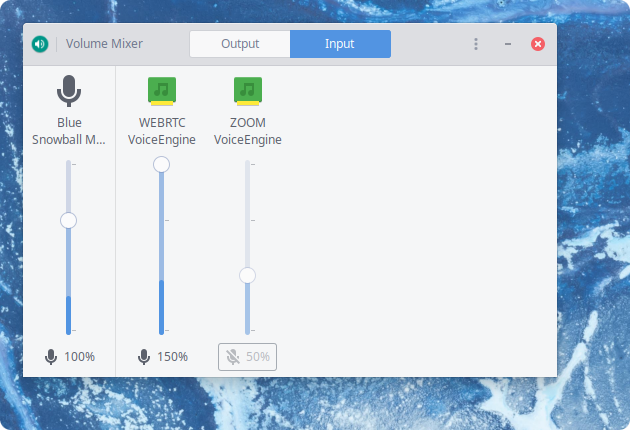Select the Input tab
The width and height of the screenshot is (630, 430).
[x=340, y=44]
